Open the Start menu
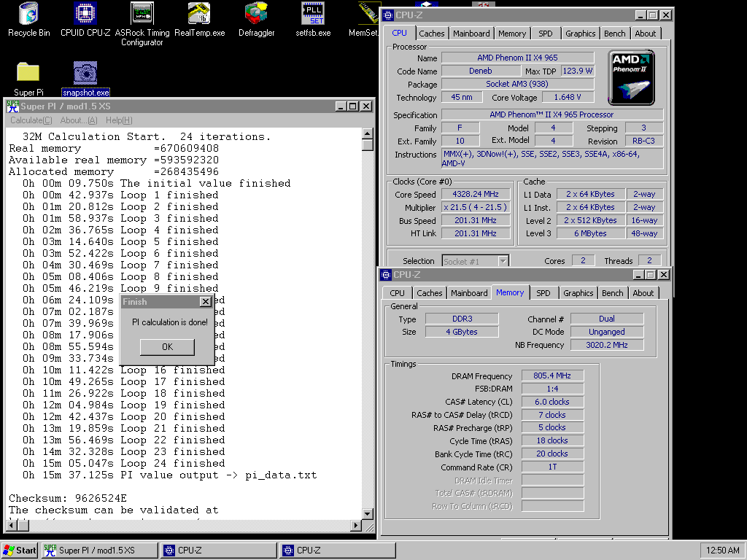This screenshot has height=560, width=747. pyautogui.click(x=20, y=551)
